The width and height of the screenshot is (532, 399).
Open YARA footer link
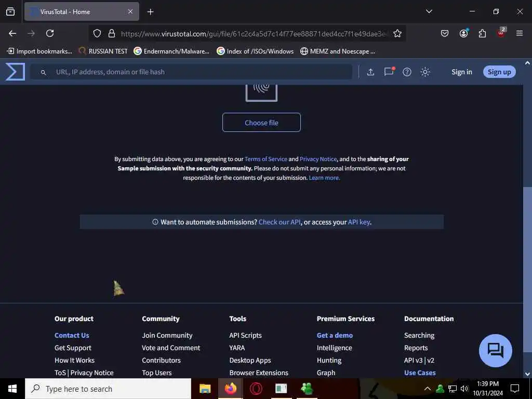coord(237,348)
